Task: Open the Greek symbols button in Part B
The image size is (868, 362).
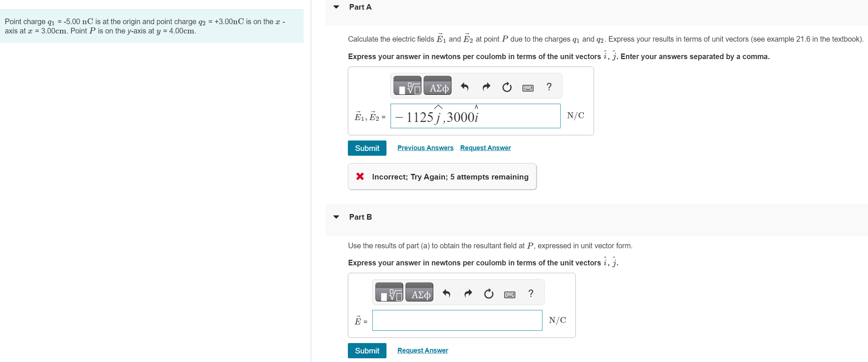Action: point(420,292)
